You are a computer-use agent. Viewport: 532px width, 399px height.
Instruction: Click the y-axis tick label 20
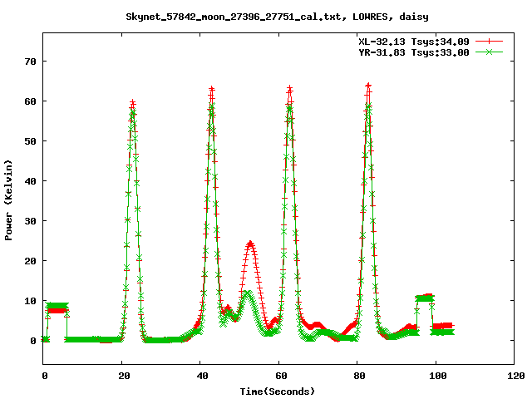(30, 261)
